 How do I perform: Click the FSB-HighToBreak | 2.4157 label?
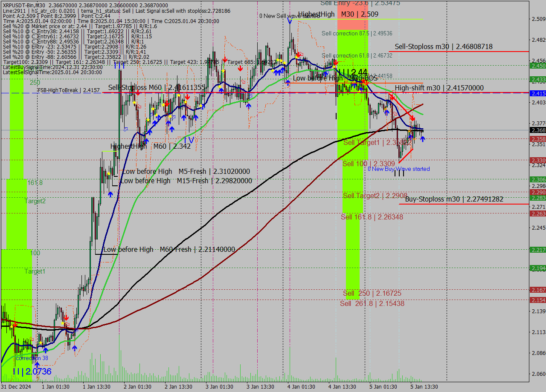69,90
